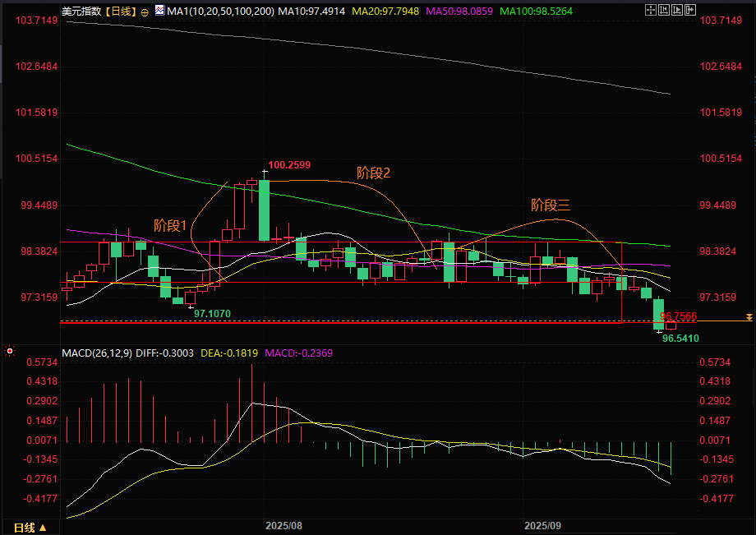Click the jump-to-start chart range icon
The width and height of the screenshot is (756, 535).
click(664, 10)
